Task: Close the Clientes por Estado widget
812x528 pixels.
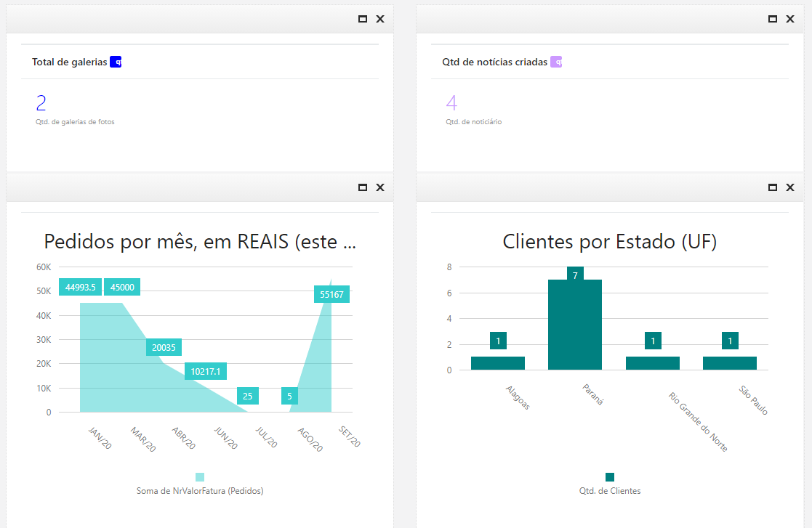Action: (x=789, y=187)
